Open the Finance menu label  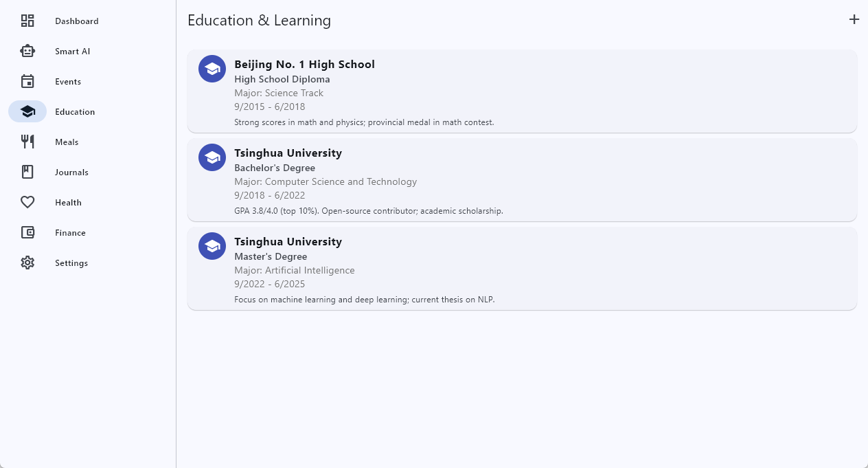coord(70,233)
